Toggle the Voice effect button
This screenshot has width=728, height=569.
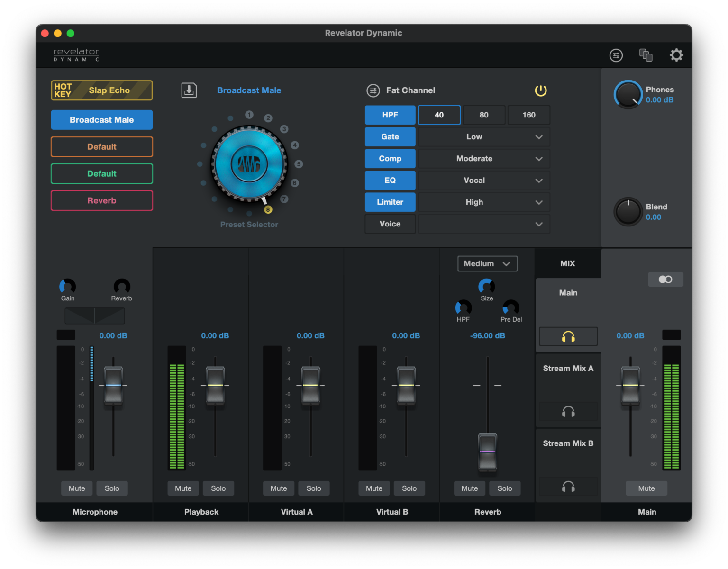390,224
